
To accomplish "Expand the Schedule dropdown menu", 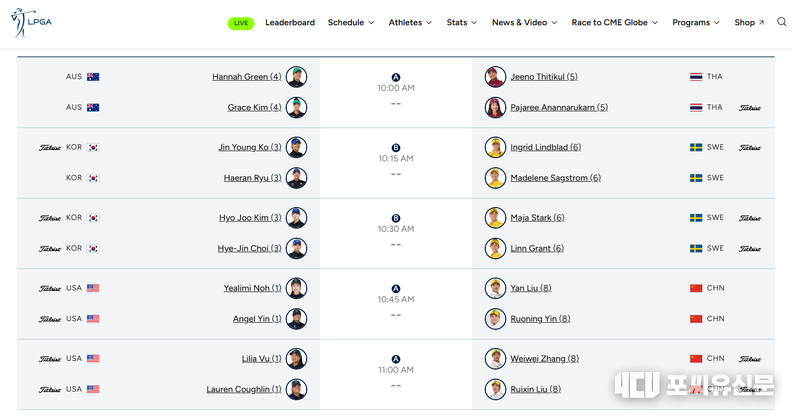I will [351, 22].
